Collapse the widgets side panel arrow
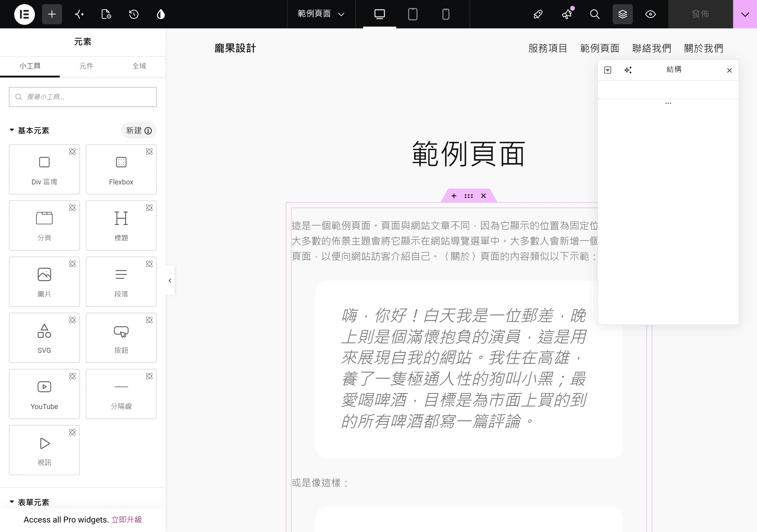Image resolution: width=757 pixels, height=532 pixels. tap(170, 280)
